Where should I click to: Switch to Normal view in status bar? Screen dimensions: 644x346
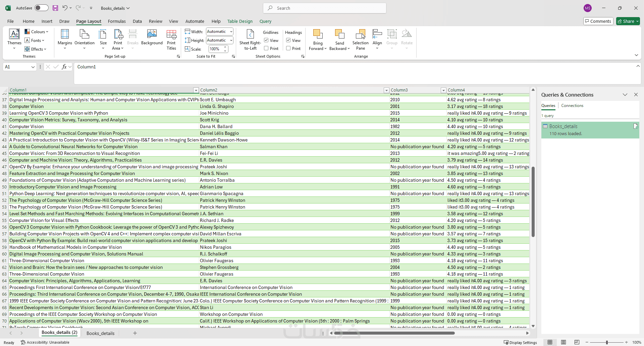coord(550,342)
